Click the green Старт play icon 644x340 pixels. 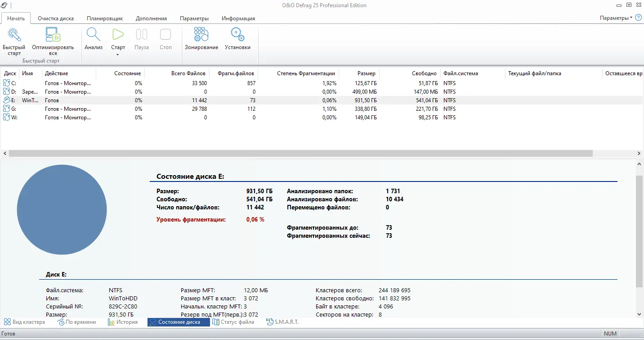(x=118, y=35)
